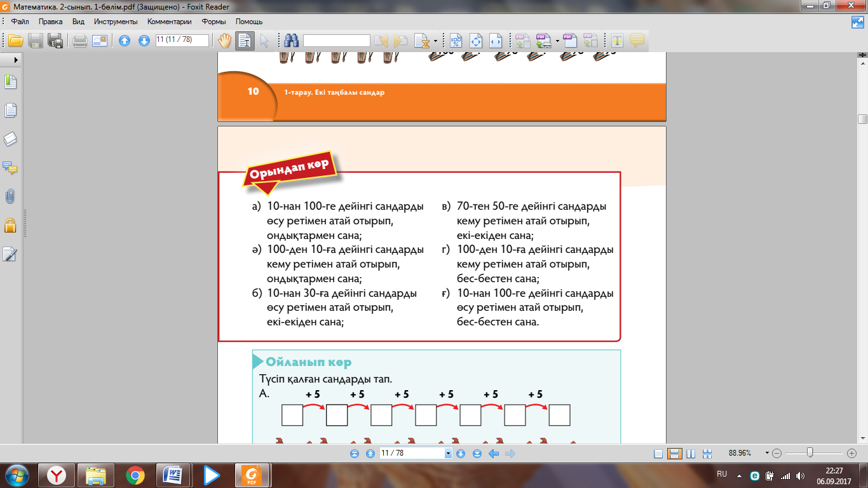
Task: Click the hourglass page search options icon
Action: 421,41
